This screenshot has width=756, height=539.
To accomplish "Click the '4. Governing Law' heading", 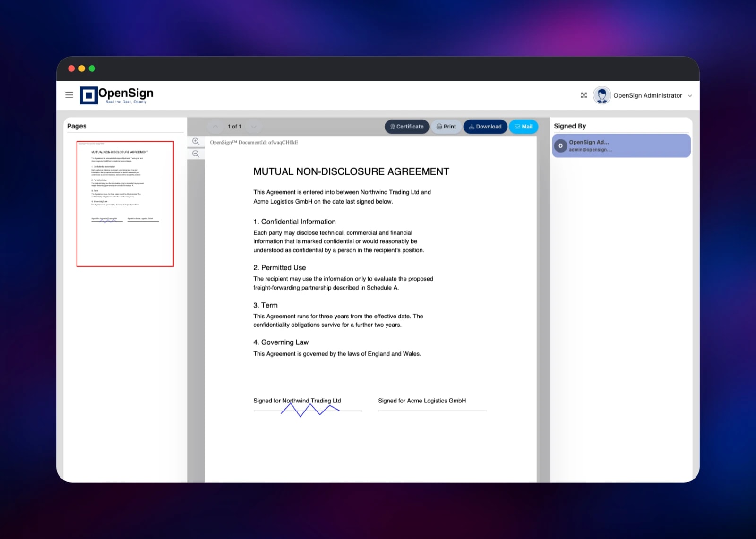I will [x=281, y=342].
